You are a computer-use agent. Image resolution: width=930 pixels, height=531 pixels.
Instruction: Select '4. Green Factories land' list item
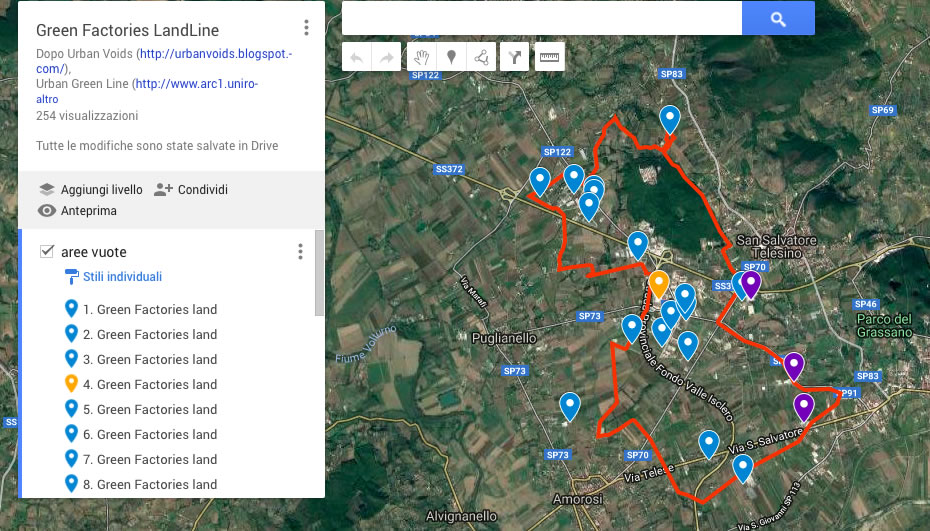coord(156,384)
